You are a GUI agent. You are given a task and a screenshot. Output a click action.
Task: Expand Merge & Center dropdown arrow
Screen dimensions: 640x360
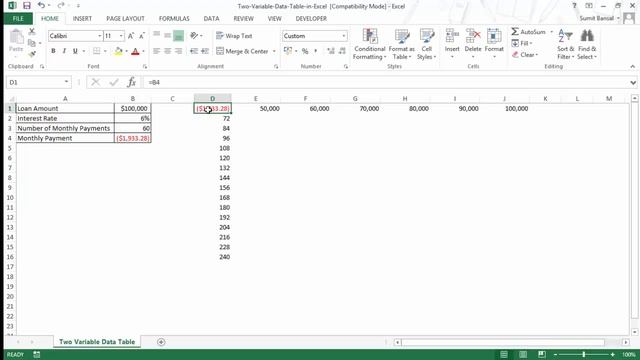click(274, 51)
